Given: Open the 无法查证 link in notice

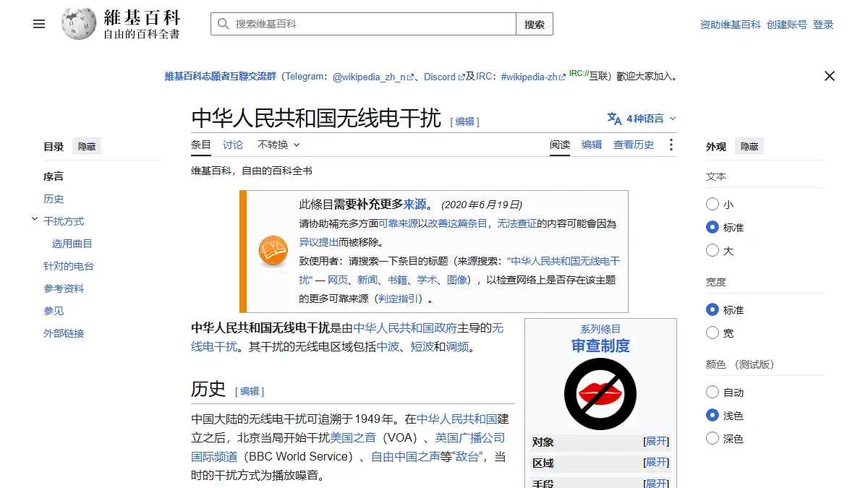Looking at the screenshot, I should point(517,223).
